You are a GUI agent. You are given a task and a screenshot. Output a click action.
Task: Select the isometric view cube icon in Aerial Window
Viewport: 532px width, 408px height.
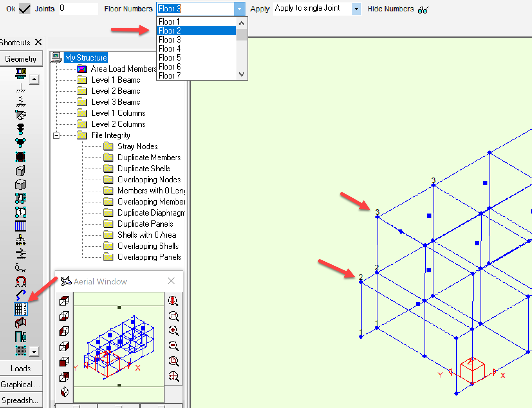click(x=64, y=392)
